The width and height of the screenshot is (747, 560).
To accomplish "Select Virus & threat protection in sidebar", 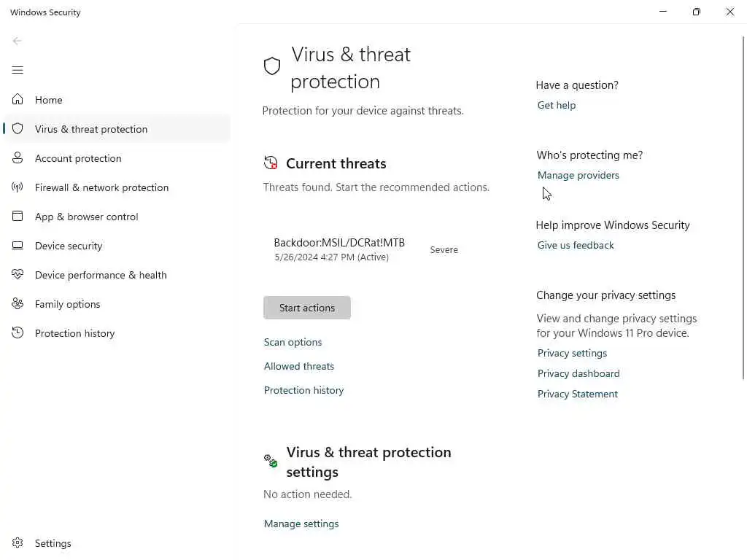I will pos(91,129).
